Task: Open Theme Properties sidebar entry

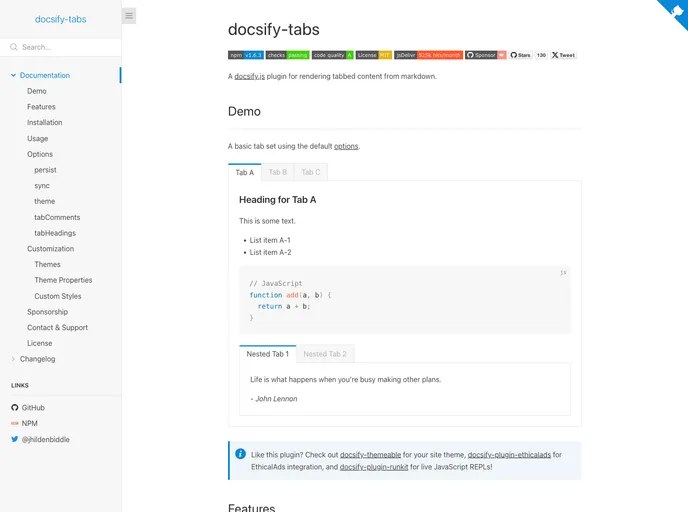Action: point(63,280)
